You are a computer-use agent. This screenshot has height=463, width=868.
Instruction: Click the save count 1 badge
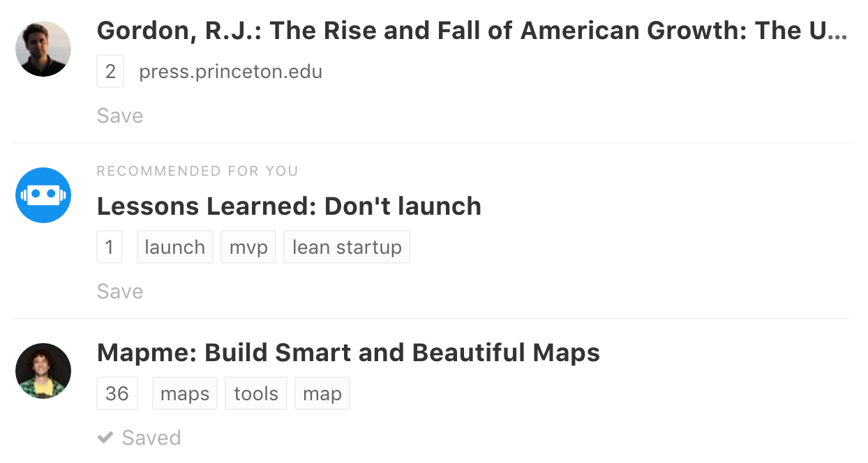click(x=110, y=248)
